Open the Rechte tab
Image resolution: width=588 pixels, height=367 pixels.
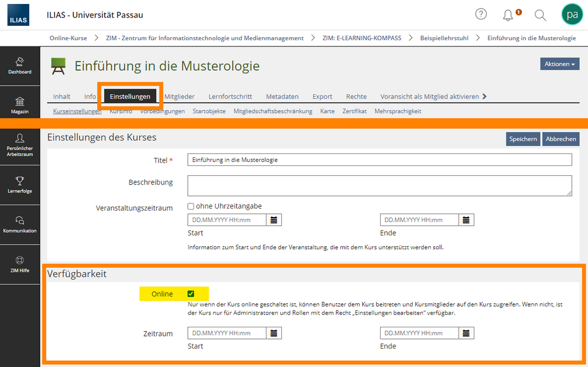pyautogui.click(x=356, y=96)
